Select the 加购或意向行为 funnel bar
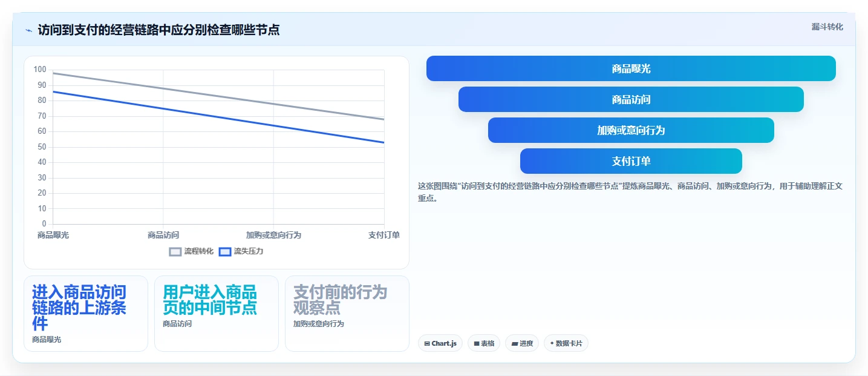 click(x=631, y=130)
